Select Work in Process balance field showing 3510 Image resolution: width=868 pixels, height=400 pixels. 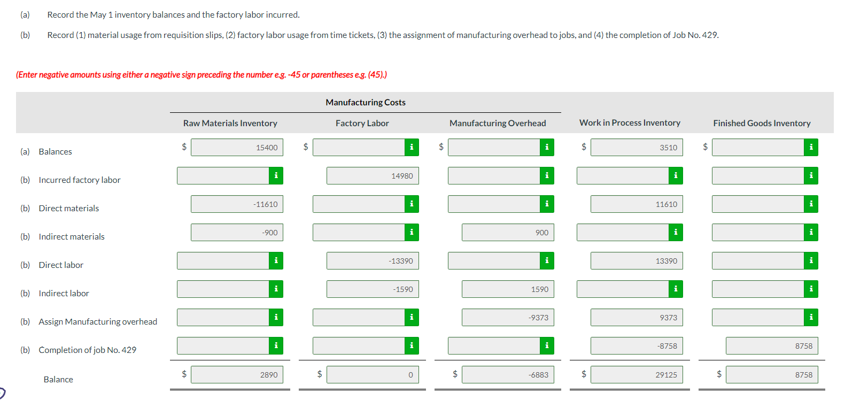tap(637, 147)
